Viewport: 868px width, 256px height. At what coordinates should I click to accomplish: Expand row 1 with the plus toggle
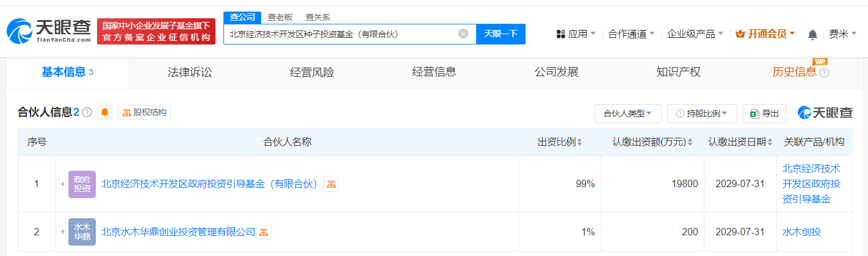[x=62, y=184]
